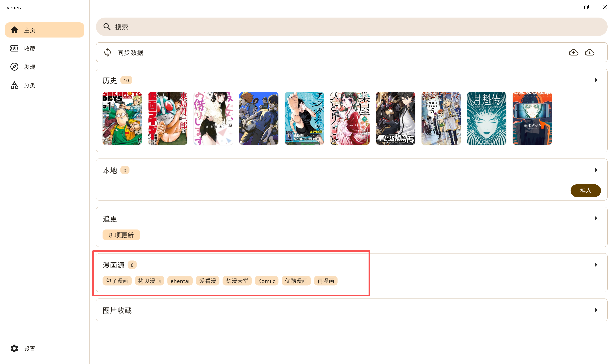Select the 主页 home tab
The image size is (614, 364).
(44, 30)
